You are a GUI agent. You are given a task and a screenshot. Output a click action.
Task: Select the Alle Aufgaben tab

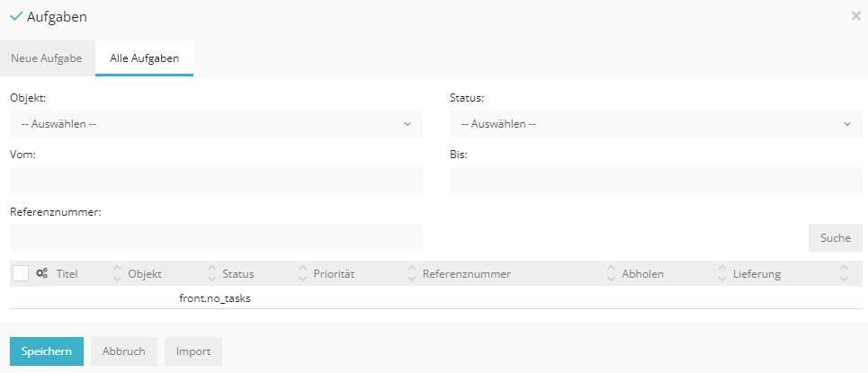coord(144,58)
